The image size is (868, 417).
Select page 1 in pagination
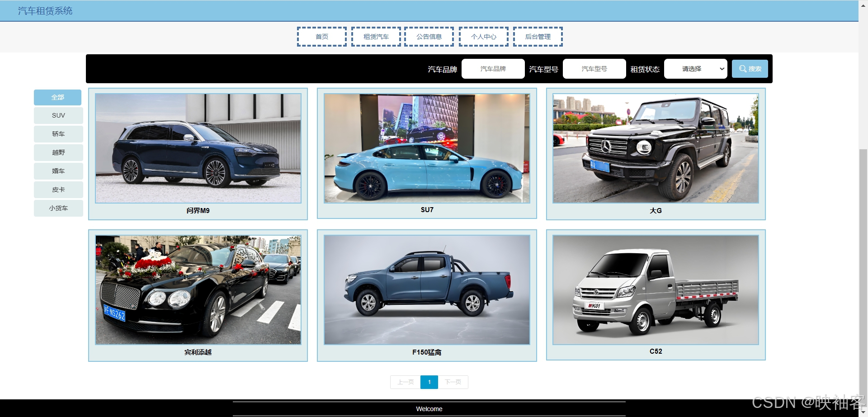pyautogui.click(x=429, y=382)
